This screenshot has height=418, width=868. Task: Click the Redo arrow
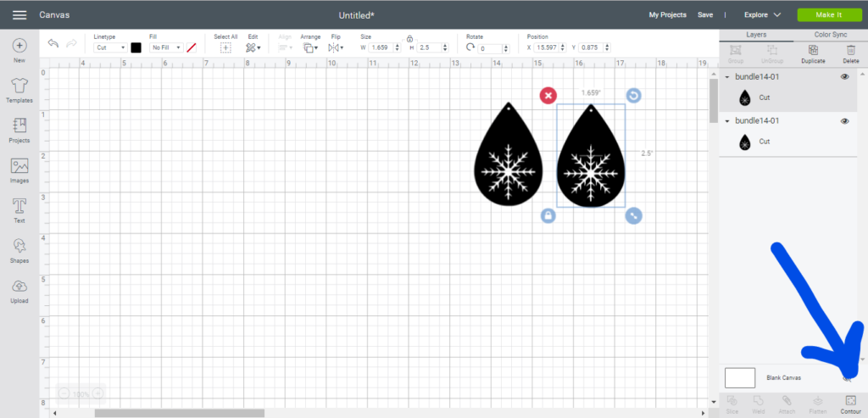click(x=71, y=43)
